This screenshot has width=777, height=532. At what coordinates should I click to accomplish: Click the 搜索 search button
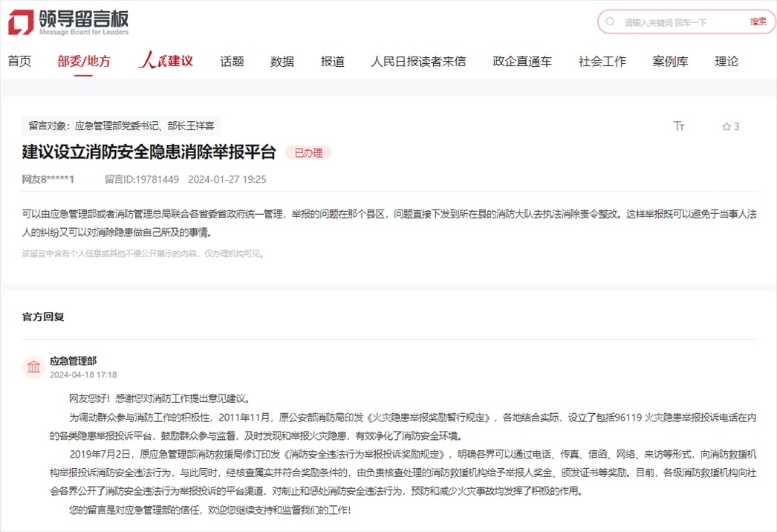click(757, 22)
